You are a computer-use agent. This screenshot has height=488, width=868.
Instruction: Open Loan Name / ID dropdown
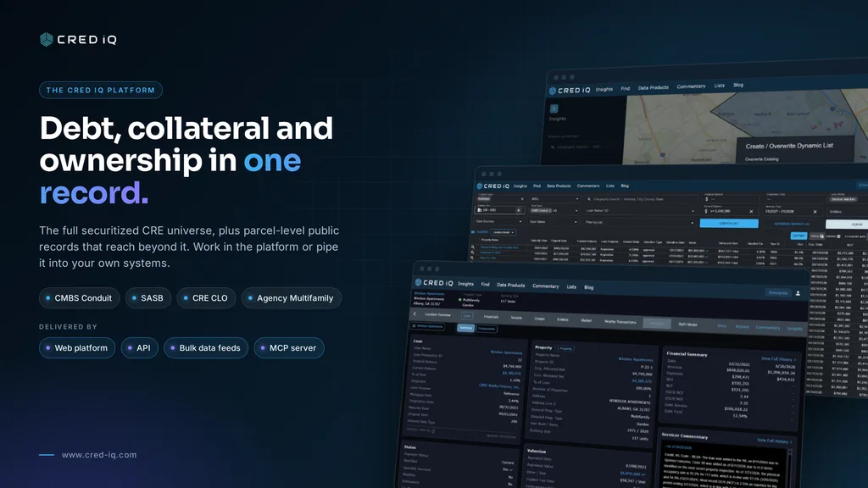pyautogui.click(x=640, y=211)
